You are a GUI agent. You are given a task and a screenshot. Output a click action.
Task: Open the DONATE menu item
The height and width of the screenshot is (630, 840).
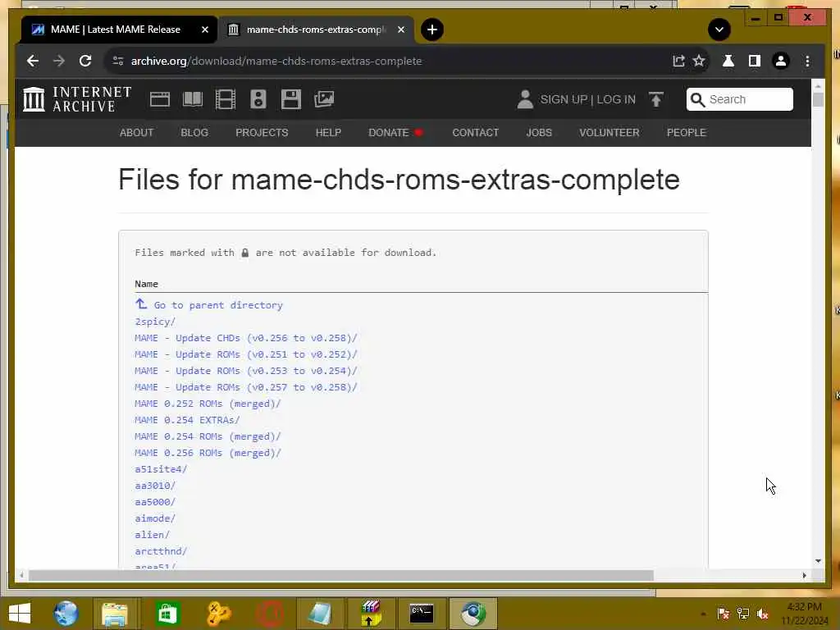click(395, 132)
